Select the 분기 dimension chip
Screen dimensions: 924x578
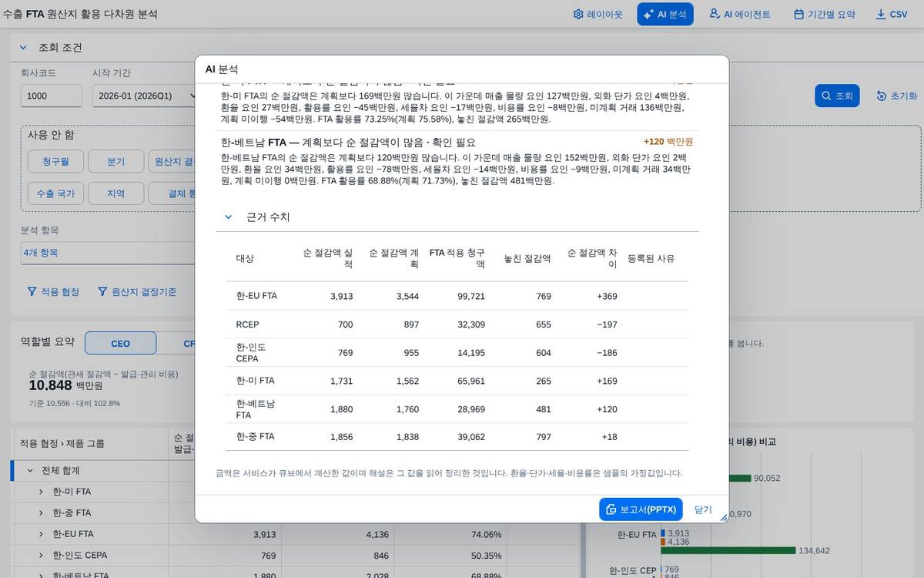[x=116, y=162]
